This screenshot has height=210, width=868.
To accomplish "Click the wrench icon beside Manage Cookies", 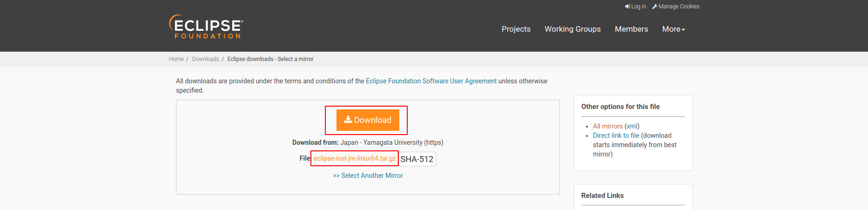I will coord(655,7).
